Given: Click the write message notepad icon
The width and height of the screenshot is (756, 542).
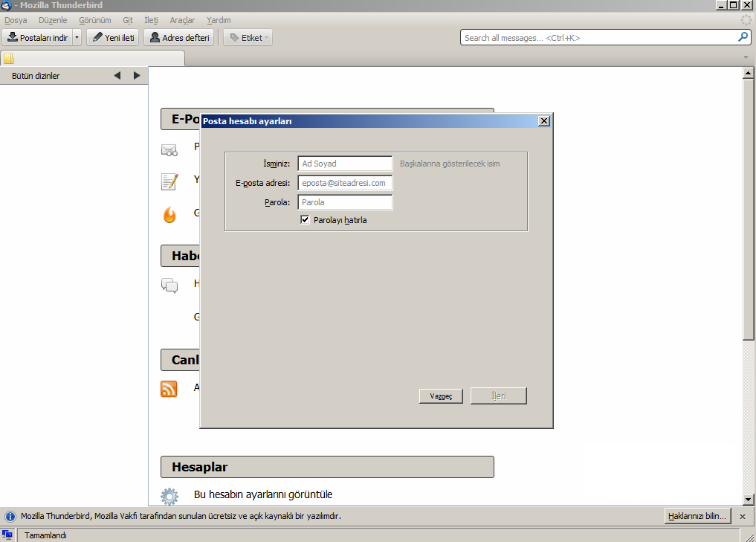Looking at the screenshot, I should 169,182.
